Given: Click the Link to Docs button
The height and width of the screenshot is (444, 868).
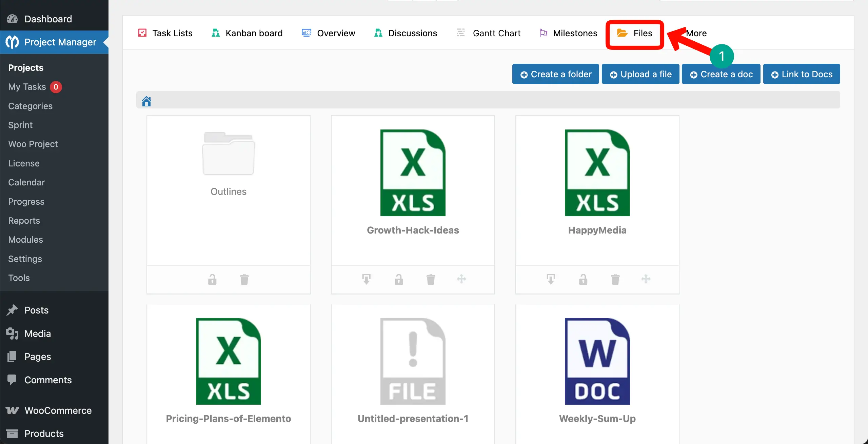Looking at the screenshot, I should (x=801, y=74).
